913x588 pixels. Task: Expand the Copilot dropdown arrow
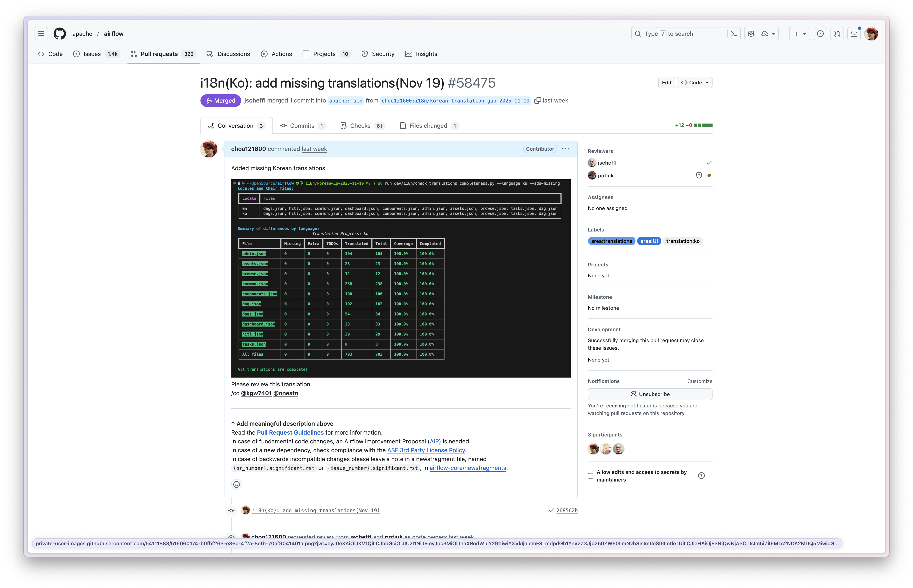[773, 34]
